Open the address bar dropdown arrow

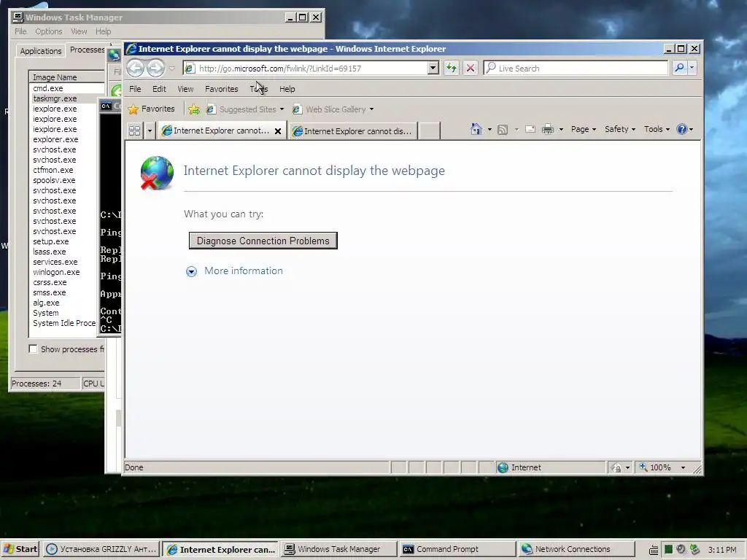pos(433,68)
